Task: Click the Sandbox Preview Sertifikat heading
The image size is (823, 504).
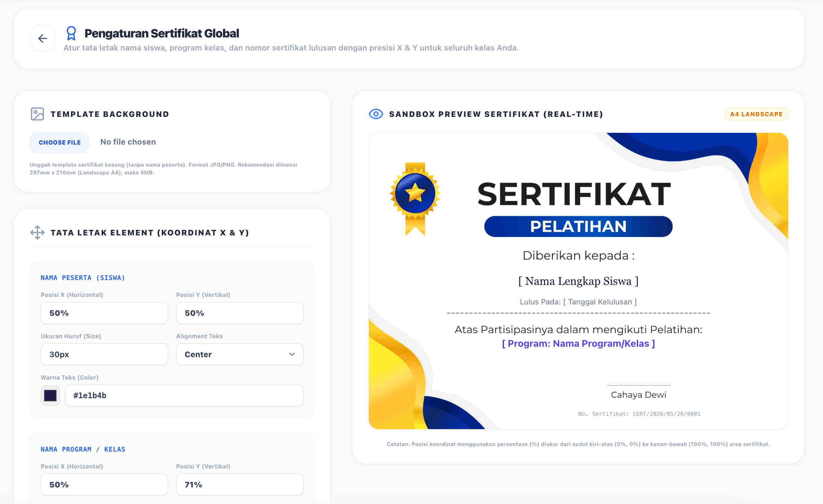Action: tap(496, 114)
